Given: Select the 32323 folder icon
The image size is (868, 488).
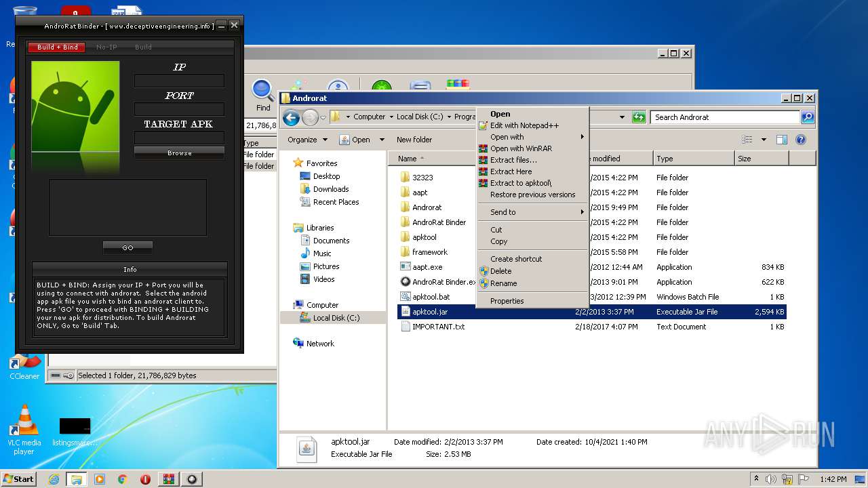Looking at the screenshot, I should point(406,178).
